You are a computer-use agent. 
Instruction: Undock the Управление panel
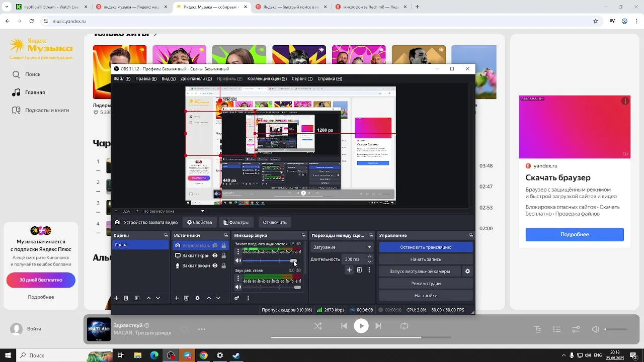(471, 235)
